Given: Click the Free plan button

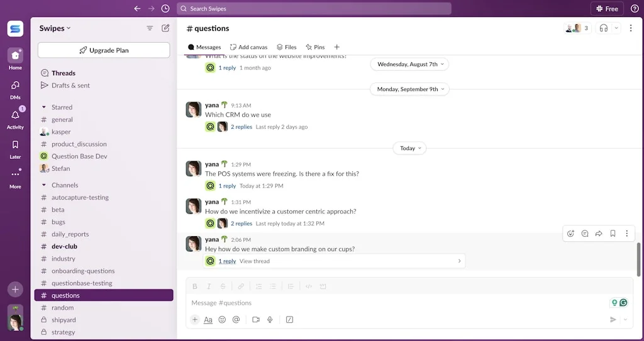Looking at the screenshot, I should (607, 9).
